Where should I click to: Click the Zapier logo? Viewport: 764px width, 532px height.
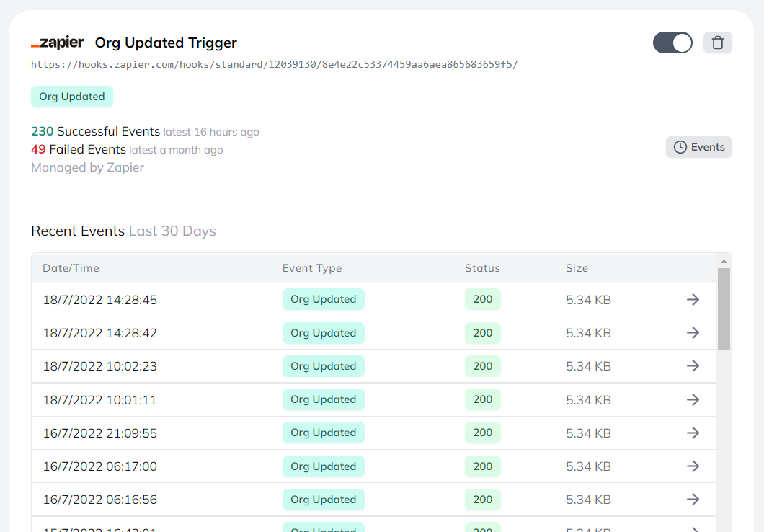coord(57,43)
